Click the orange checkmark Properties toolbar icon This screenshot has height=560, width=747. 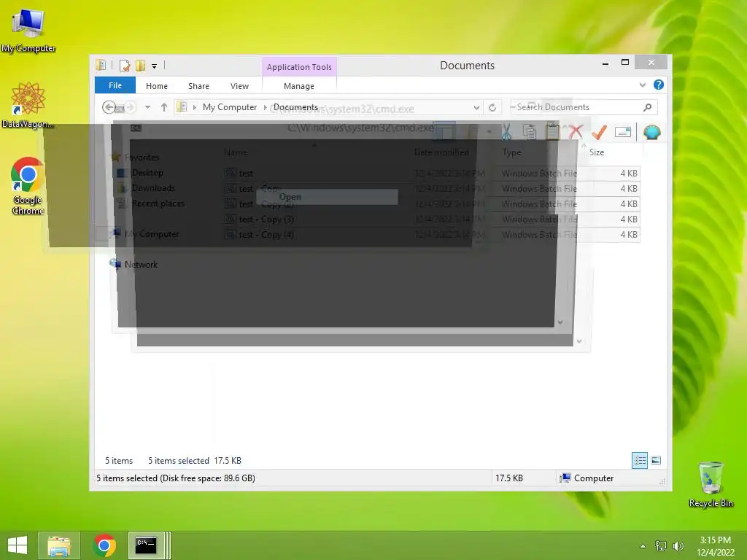click(x=599, y=132)
